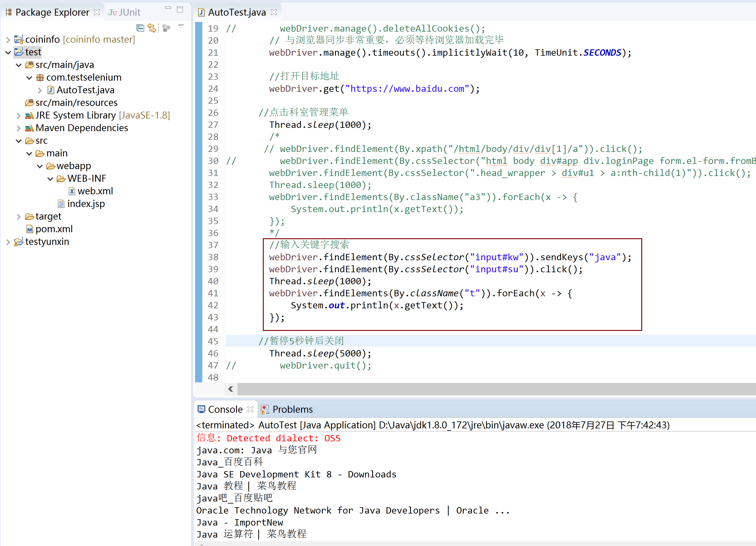Select index.jsp in the webapp folder
Screen dimensions: 756x546
(x=86, y=204)
